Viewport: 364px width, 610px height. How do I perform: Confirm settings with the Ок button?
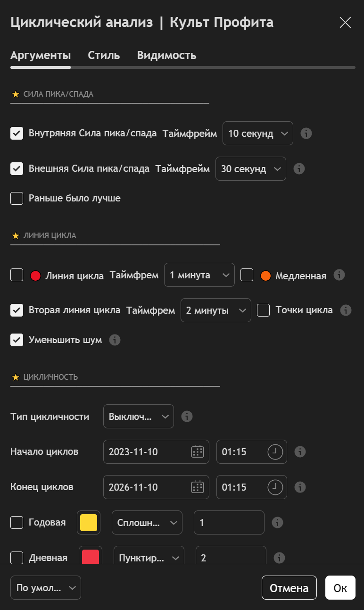pyautogui.click(x=340, y=588)
